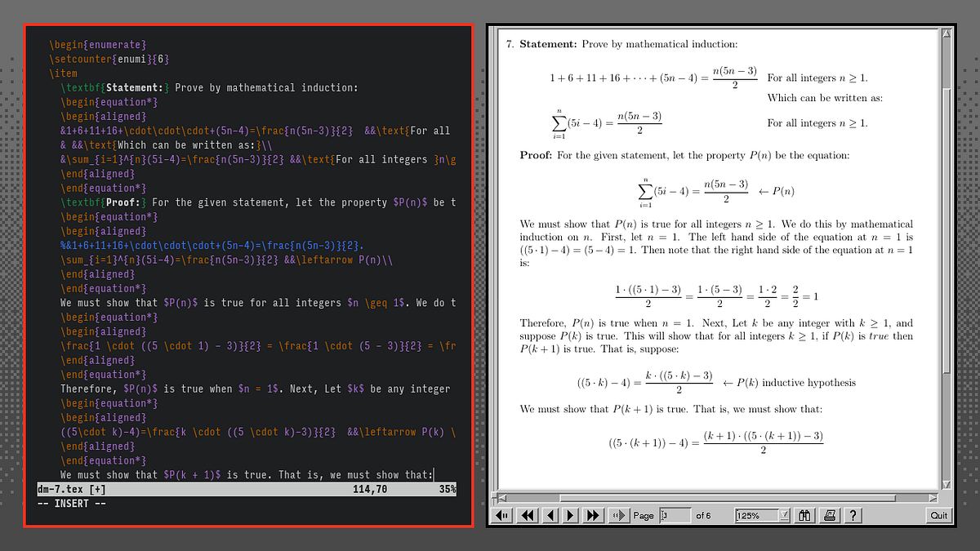Expand the 125% zoom dropdown

783,515
